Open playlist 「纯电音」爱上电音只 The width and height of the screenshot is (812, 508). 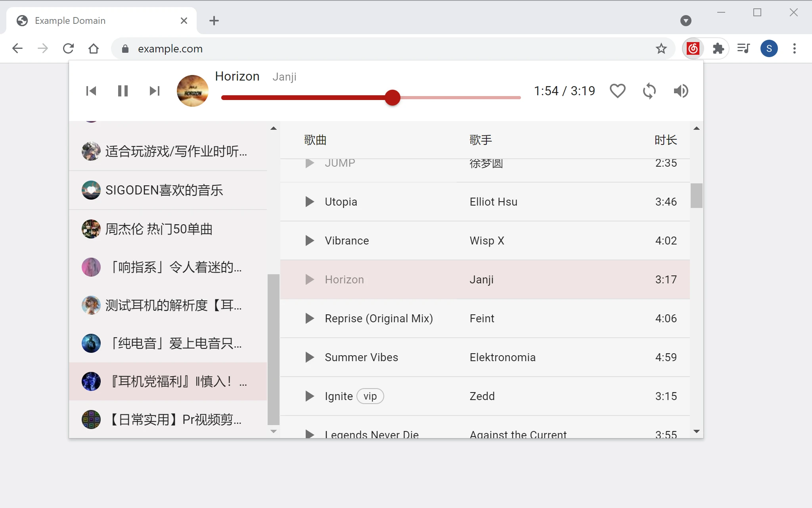coord(168,343)
